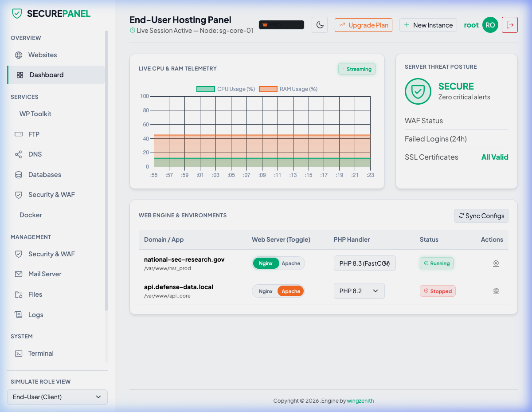Switch national-sec-research.gov to Nginx
Image resolution: width=532 pixels, height=412 pixels.
tap(266, 263)
